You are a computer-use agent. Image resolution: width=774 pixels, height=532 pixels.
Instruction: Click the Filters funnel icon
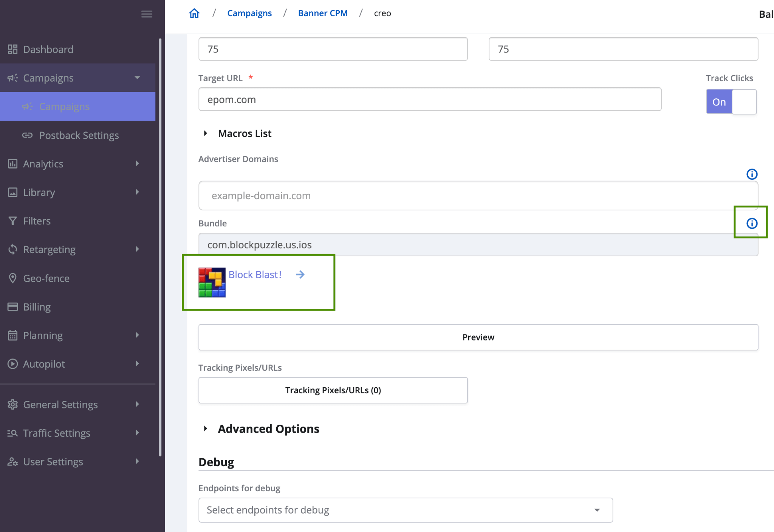(x=13, y=221)
